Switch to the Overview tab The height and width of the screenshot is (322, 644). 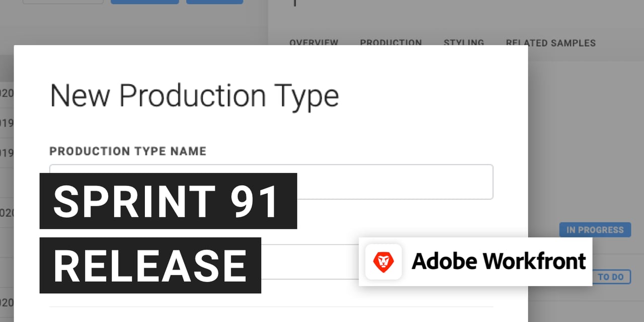point(313,43)
